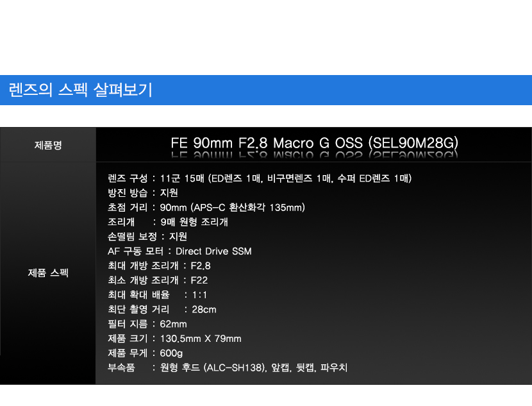Select the line '초점 거리 : 90mm (APS-C 환산화각 135mm)'

[x=206, y=207]
